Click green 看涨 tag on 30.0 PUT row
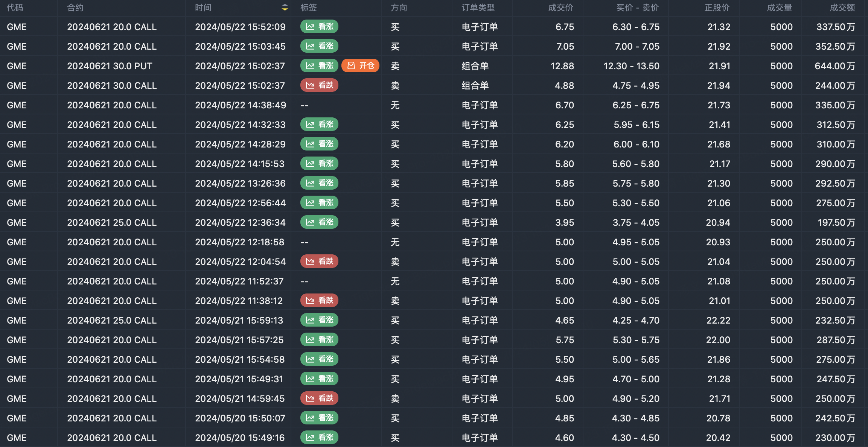 tap(319, 66)
